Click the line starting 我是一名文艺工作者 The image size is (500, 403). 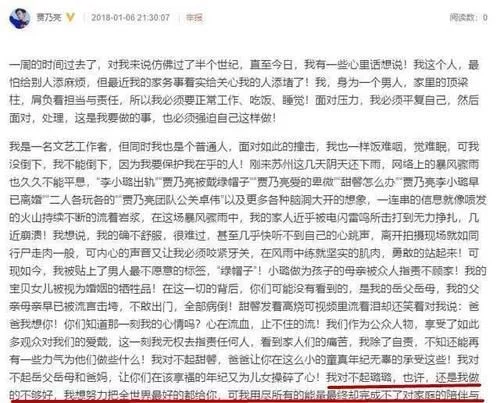point(244,147)
